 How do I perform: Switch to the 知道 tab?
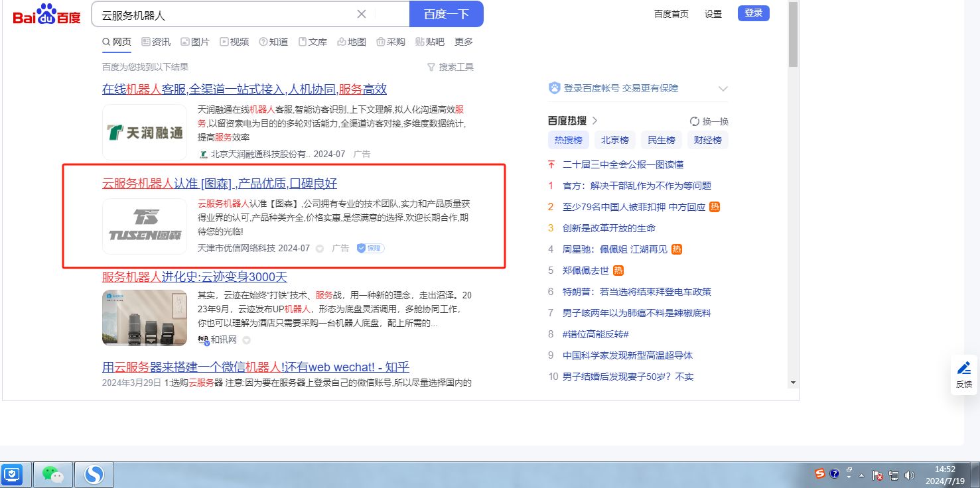coord(273,42)
